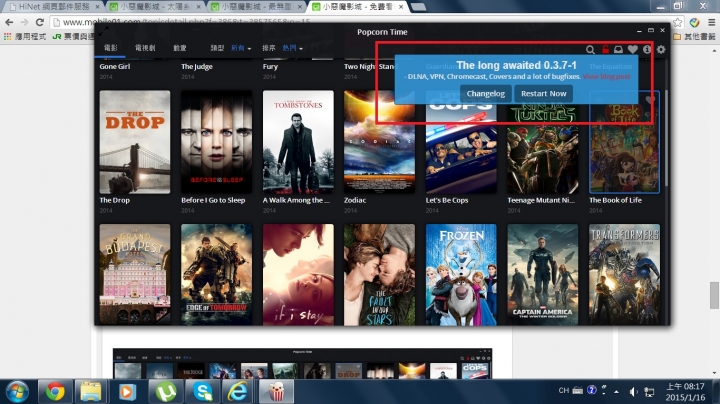Switch to the 電影 movies tab
This screenshot has height=404, width=720.
(x=110, y=48)
